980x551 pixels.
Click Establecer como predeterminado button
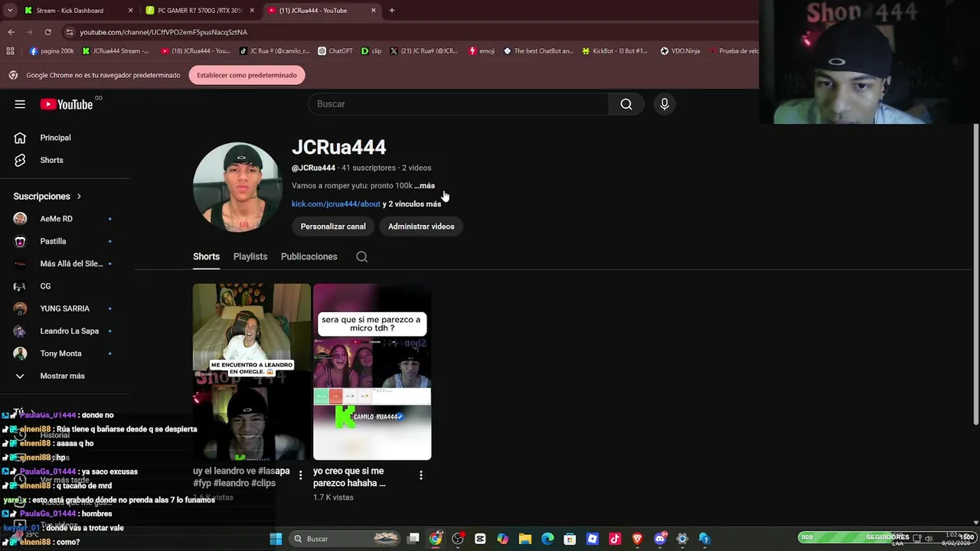click(247, 75)
